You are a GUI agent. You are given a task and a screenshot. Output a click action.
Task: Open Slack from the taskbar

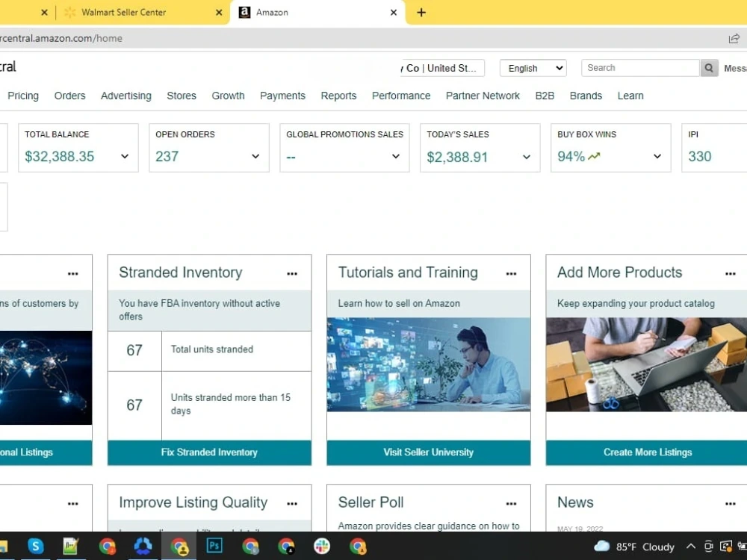point(322,547)
